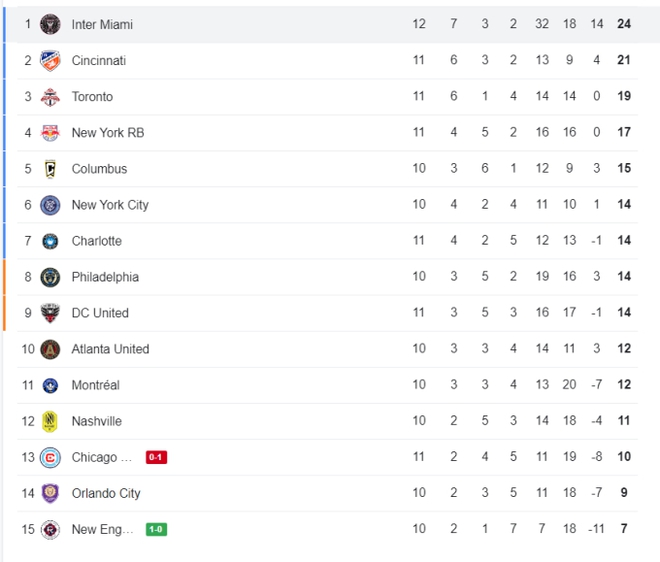This screenshot has width=660, height=562.
Task: Click the Philadelphia Union logo
Action: 50,277
